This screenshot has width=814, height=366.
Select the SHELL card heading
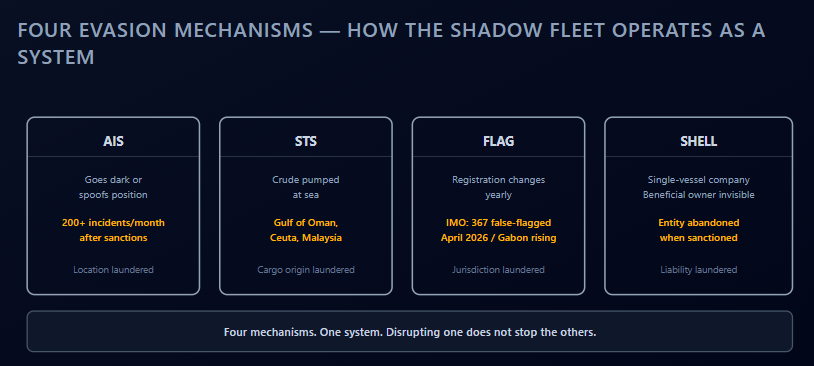pos(698,141)
